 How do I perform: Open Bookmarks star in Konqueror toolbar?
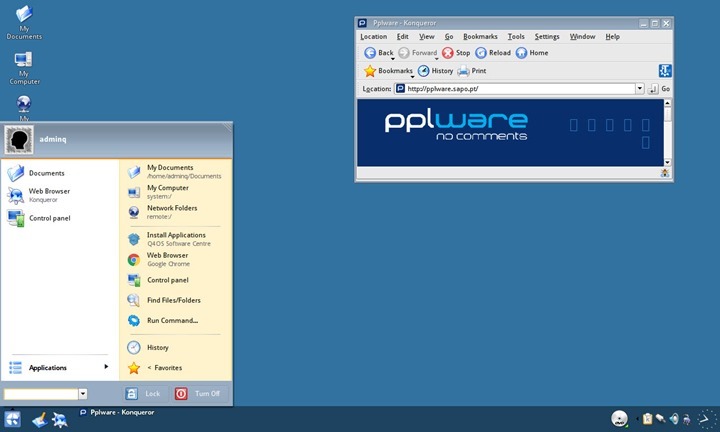click(388, 71)
